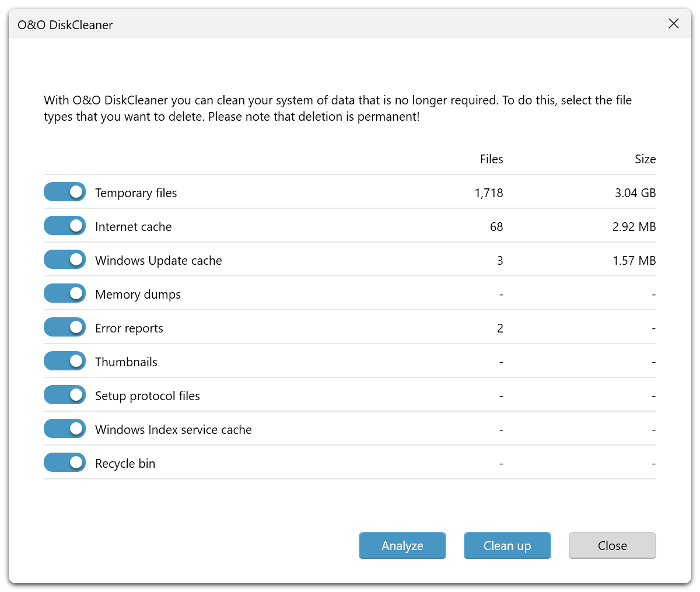Image resolution: width=700 pixels, height=592 pixels.
Task: Toggle the Windows Update cache switch
Action: click(65, 260)
